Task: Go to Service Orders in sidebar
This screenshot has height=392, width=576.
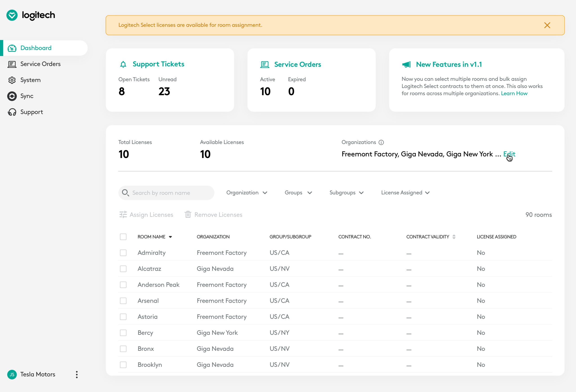Action: pyautogui.click(x=40, y=64)
